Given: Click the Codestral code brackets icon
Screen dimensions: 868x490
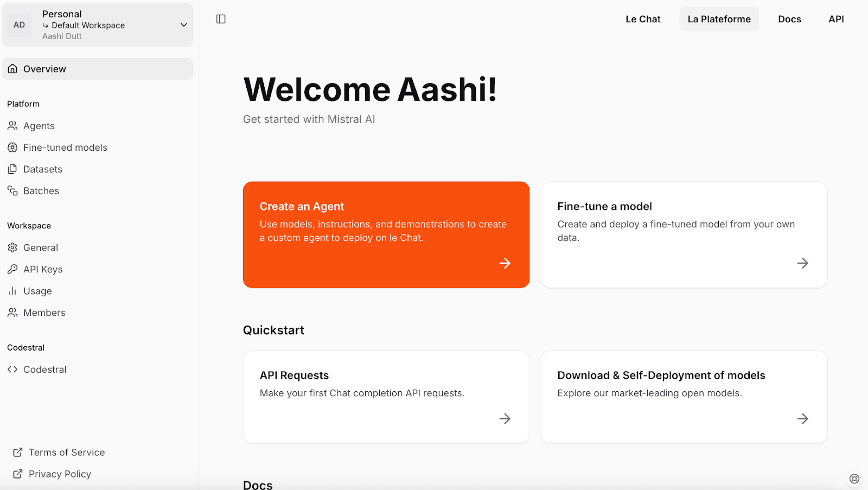Looking at the screenshot, I should (12, 370).
